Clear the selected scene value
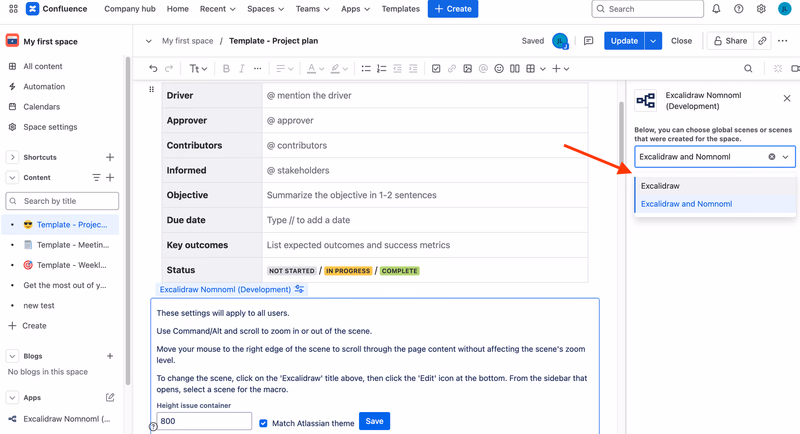Screen dimensions: 800x434 tap(771, 157)
